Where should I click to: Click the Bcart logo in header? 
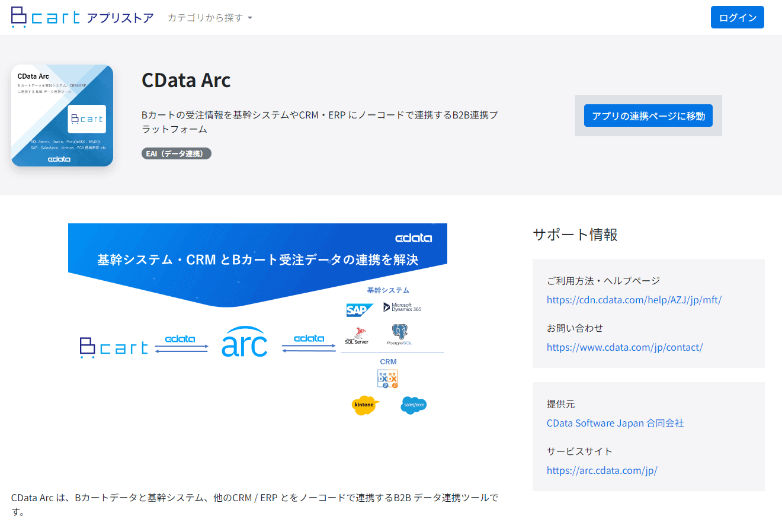pos(45,17)
